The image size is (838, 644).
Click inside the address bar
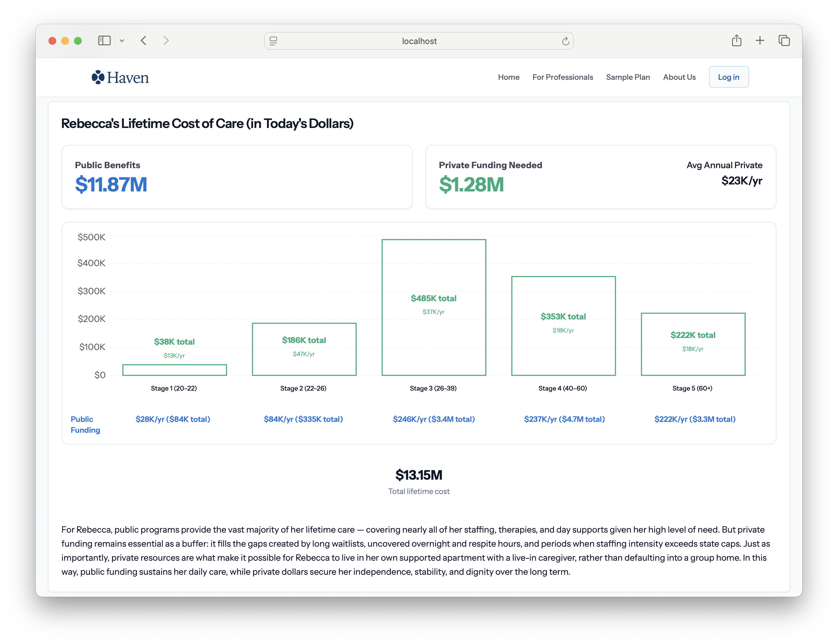point(419,41)
